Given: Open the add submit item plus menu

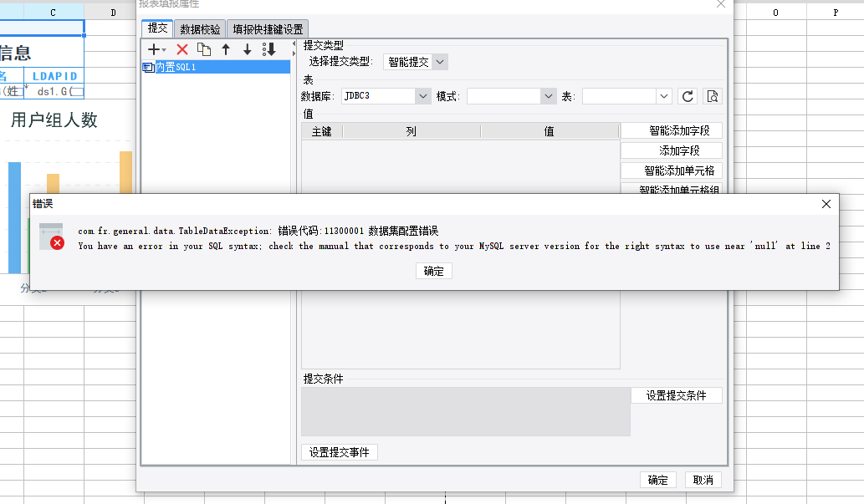Looking at the screenshot, I should 156,49.
